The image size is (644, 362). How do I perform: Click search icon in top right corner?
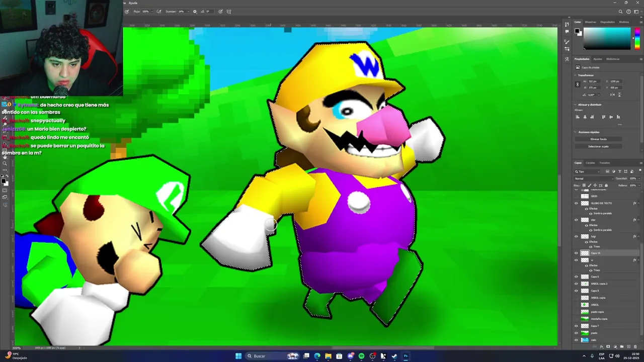pos(621,11)
